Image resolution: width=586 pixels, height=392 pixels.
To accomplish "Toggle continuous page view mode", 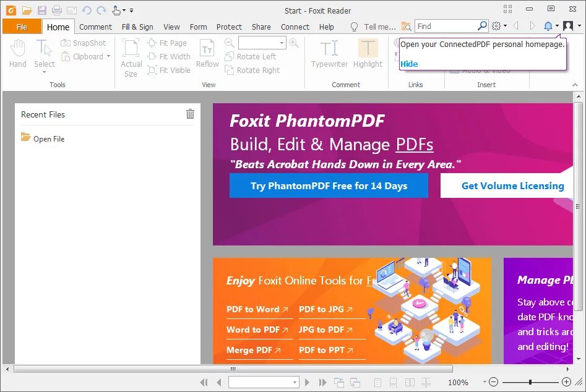I will pos(393,382).
